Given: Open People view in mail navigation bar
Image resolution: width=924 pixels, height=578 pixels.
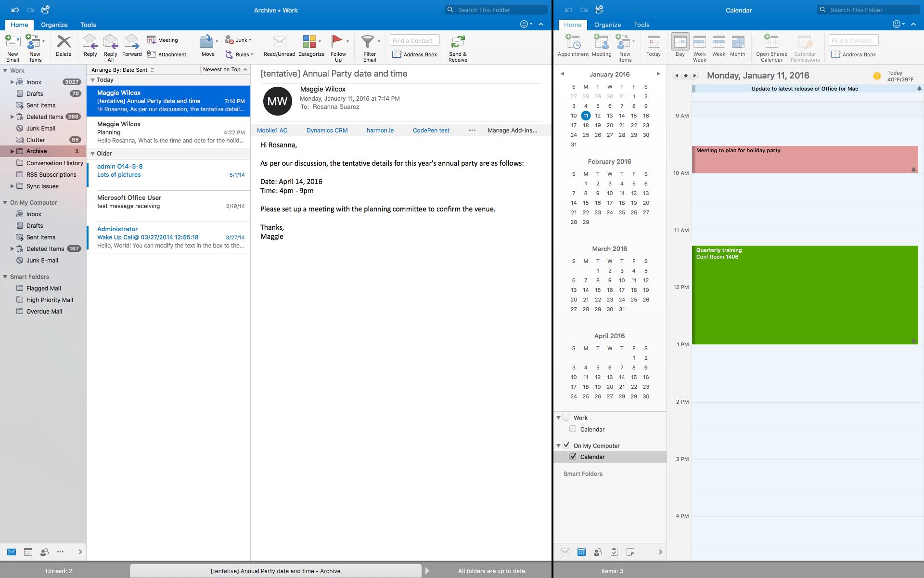Looking at the screenshot, I should [x=44, y=552].
